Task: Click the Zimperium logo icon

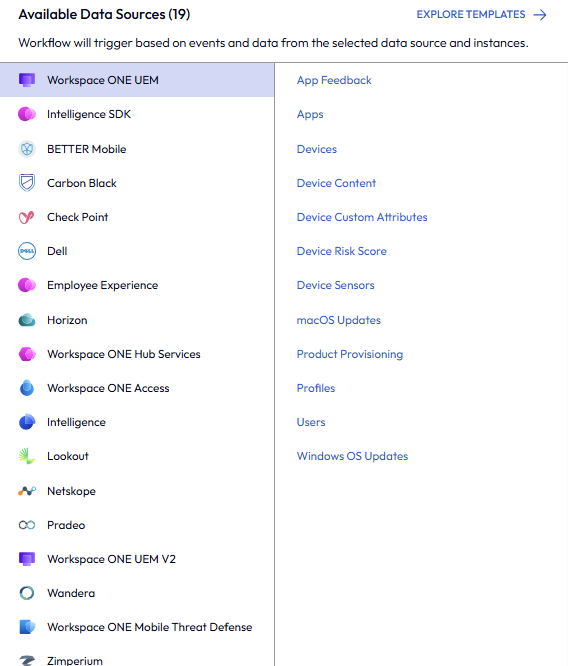Action: [x=27, y=660]
